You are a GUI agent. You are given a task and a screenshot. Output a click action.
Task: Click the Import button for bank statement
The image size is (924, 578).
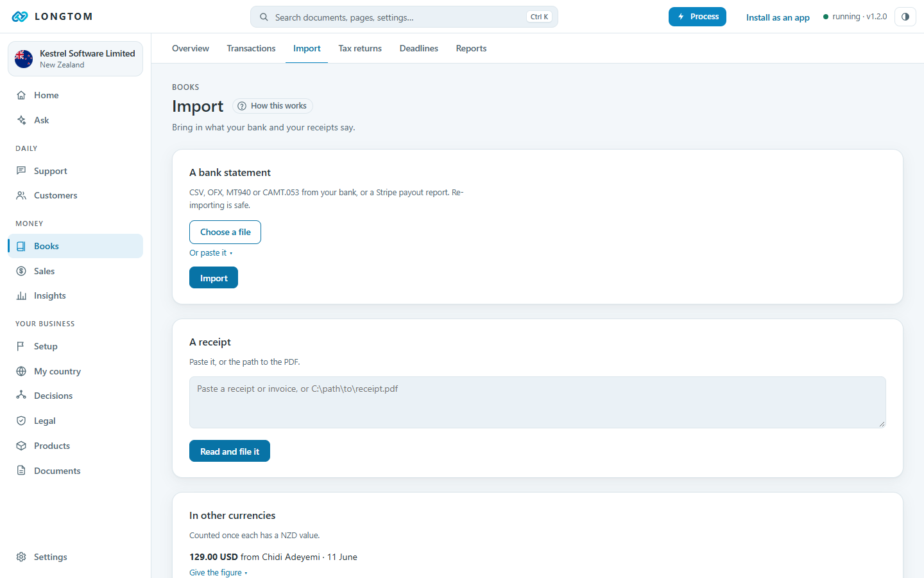(214, 277)
